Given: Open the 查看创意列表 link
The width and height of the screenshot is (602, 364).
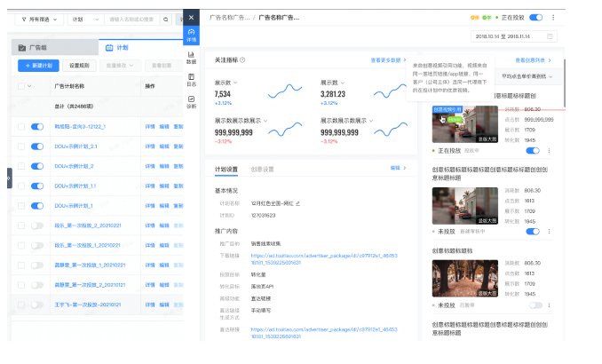Looking at the screenshot, I should [x=533, y=60].
